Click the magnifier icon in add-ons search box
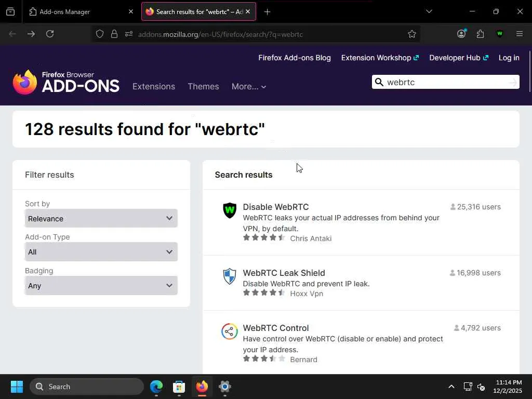Image resolution: width=532 pixels, height=399 pixels. click(379, 82)
